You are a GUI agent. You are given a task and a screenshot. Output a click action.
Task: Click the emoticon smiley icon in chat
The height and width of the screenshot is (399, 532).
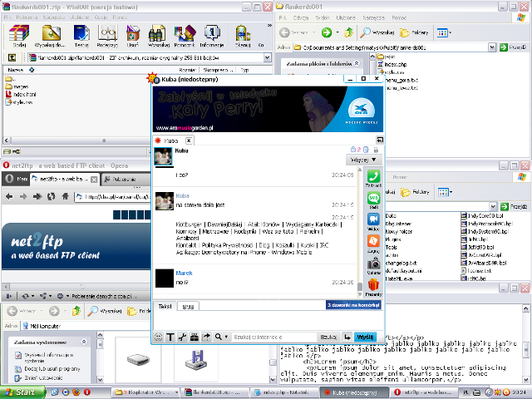(x=158, y=337)
